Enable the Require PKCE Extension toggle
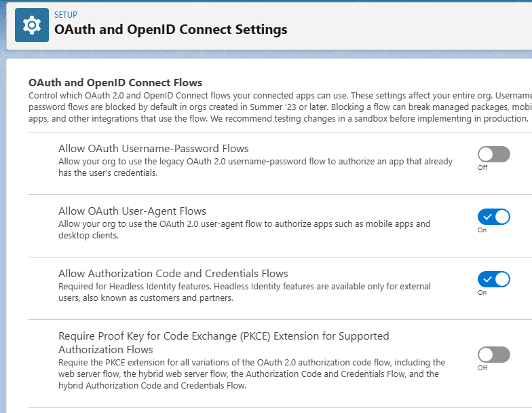 point(493,355)
